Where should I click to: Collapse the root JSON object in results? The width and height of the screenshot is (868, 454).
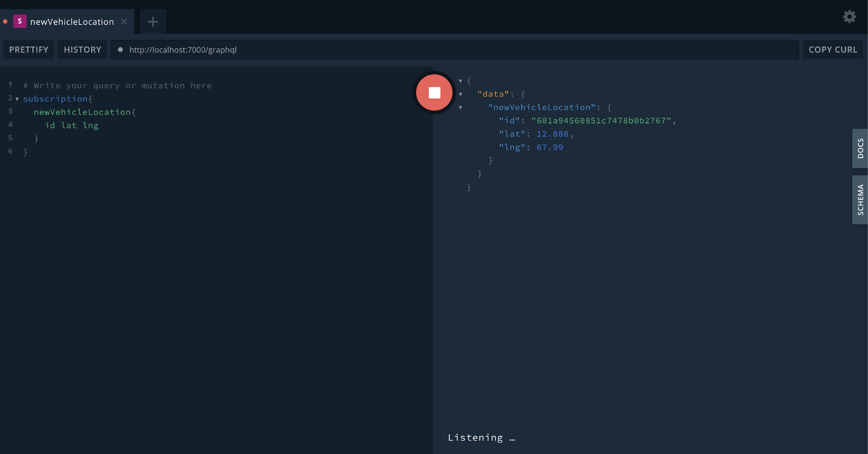(460, 81)
